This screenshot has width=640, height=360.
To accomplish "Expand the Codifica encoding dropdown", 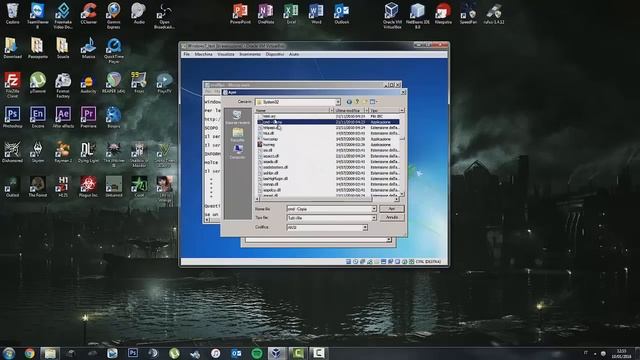I will pos(365,227).
